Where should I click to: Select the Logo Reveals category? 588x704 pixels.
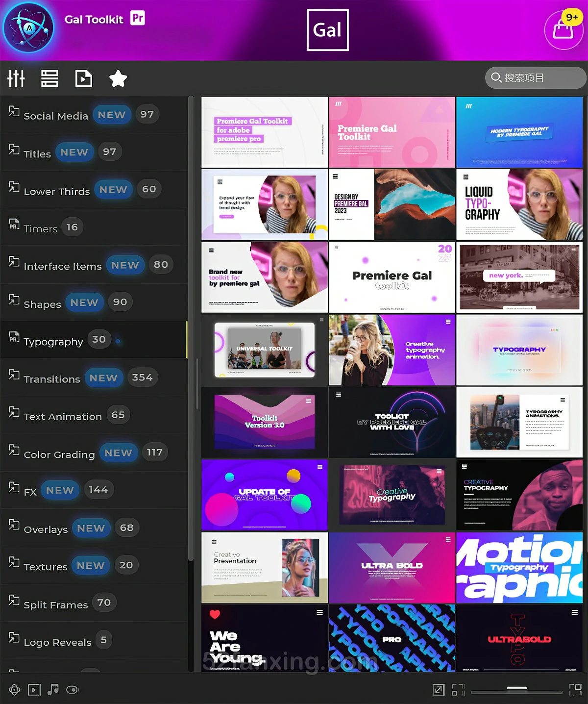point(94,641)
